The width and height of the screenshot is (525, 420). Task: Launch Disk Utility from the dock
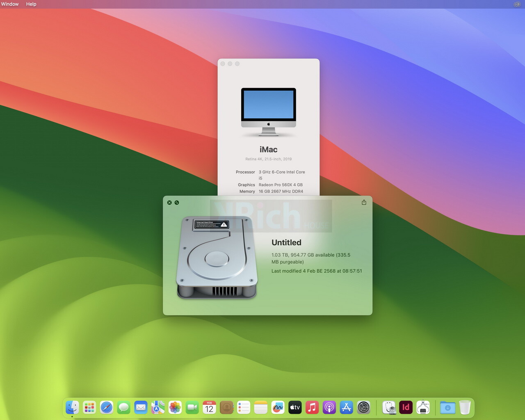(389, 407)
